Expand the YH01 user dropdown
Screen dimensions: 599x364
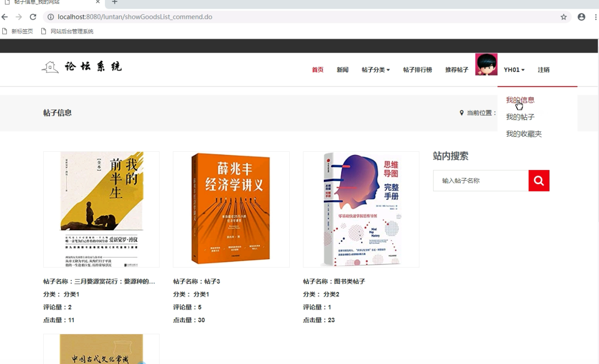pos(514,69)
